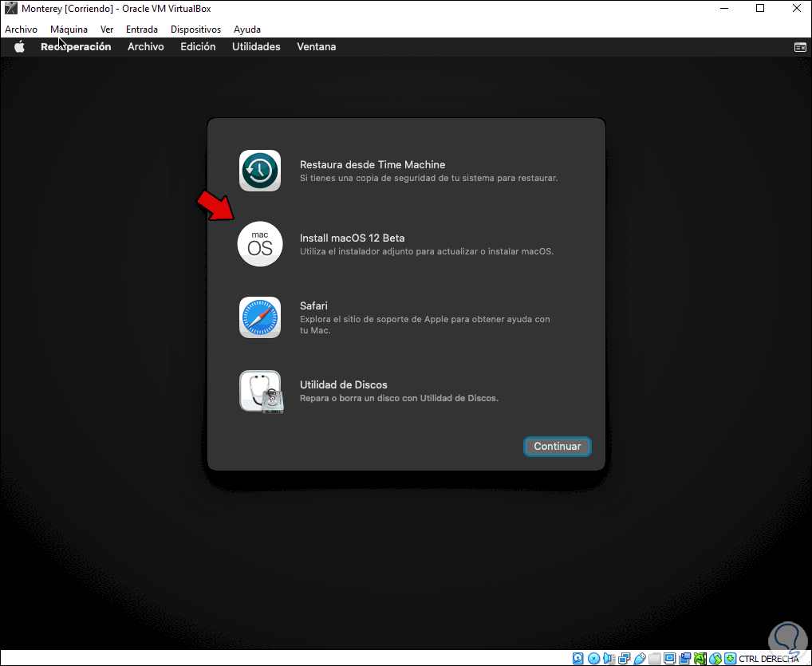Click 'Repara o borra un disco' description

pyautogui.click(x=399, y=398)
